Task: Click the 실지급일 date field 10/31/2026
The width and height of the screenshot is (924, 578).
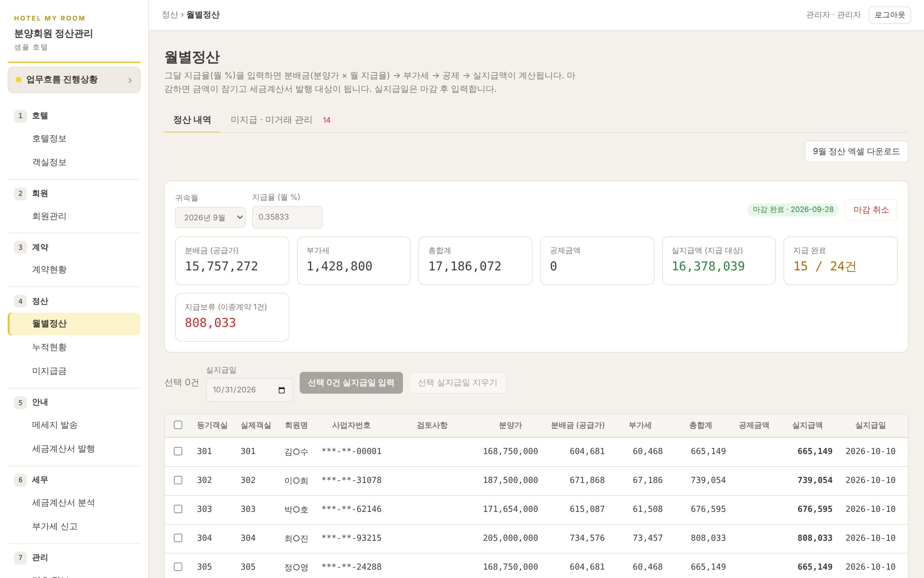Action: [x=249, y=390]
